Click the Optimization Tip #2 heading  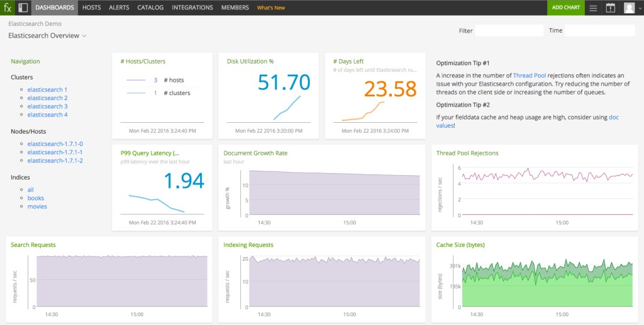463,105
